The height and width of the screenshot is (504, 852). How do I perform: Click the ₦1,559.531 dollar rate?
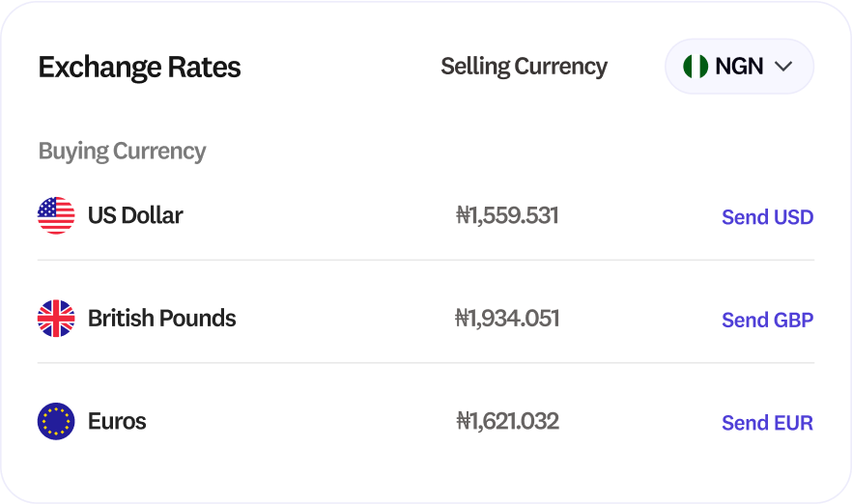(507, 215)
